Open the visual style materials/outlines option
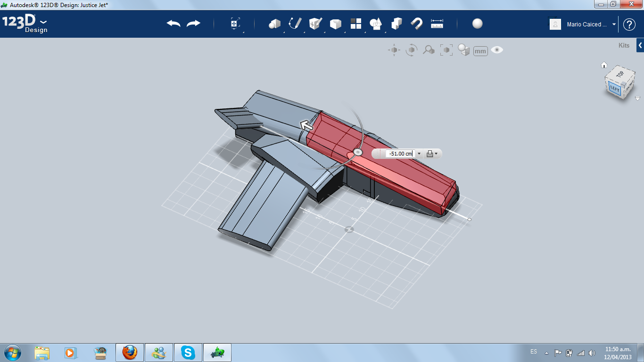The image size is (644, 362). [464, 50]
